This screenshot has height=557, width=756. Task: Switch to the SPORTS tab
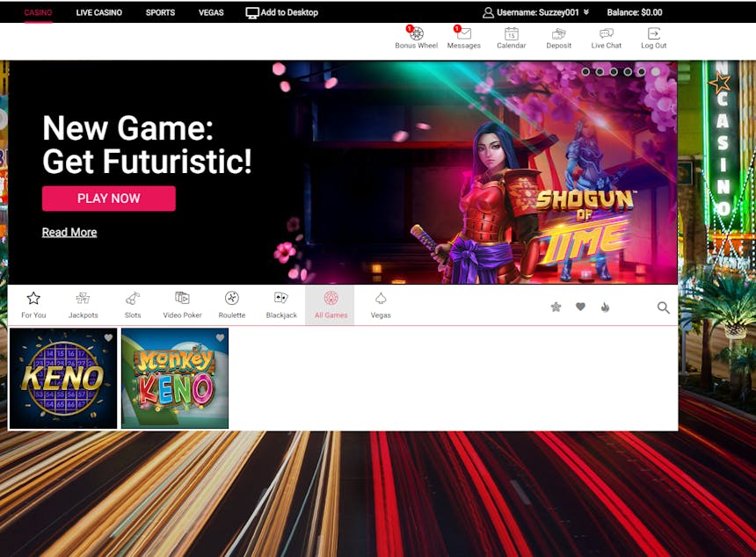(161, 12)
